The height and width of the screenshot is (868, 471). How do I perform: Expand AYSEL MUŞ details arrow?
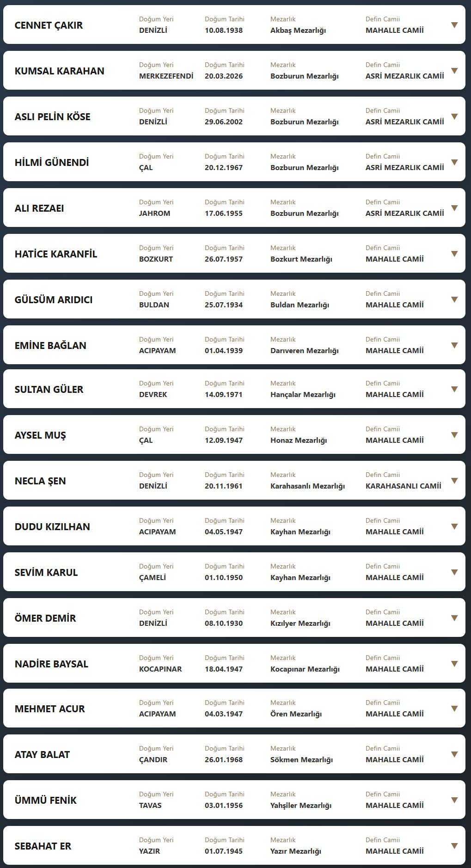454,435
